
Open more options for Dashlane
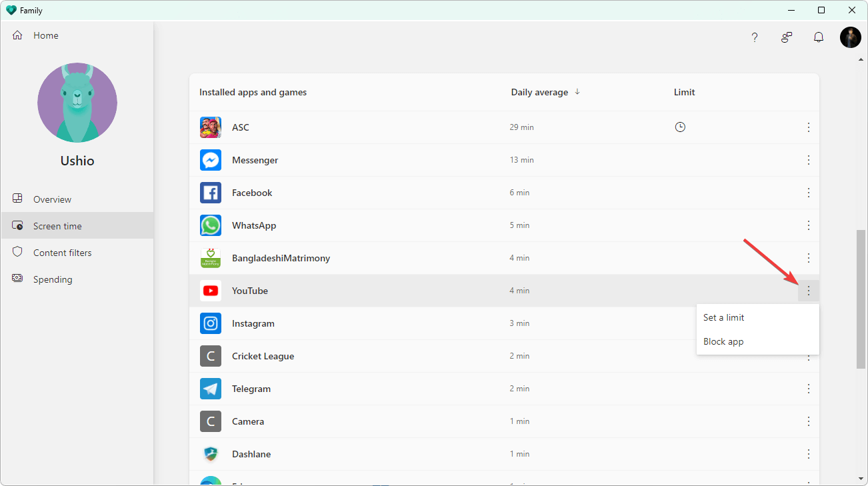tap(809, 454)
